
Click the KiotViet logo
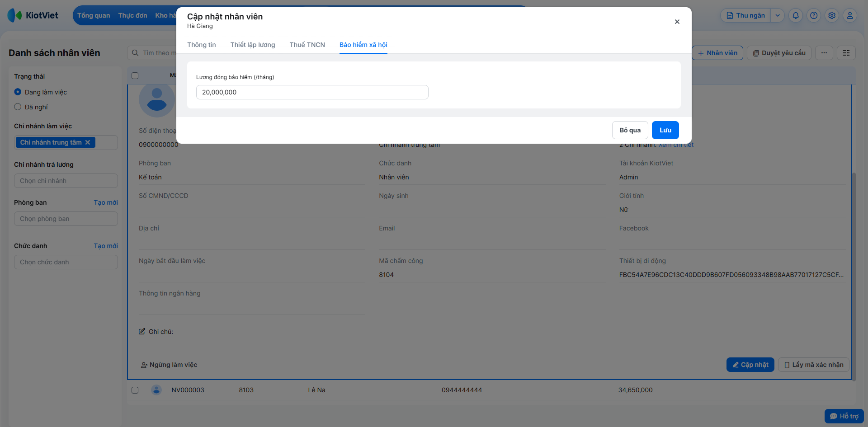[x=33, y=15]
